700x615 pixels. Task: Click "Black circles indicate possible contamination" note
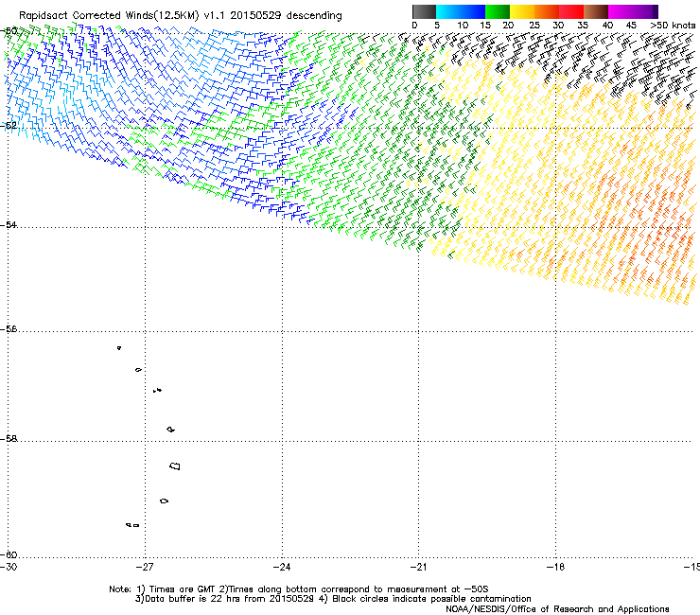431,599
